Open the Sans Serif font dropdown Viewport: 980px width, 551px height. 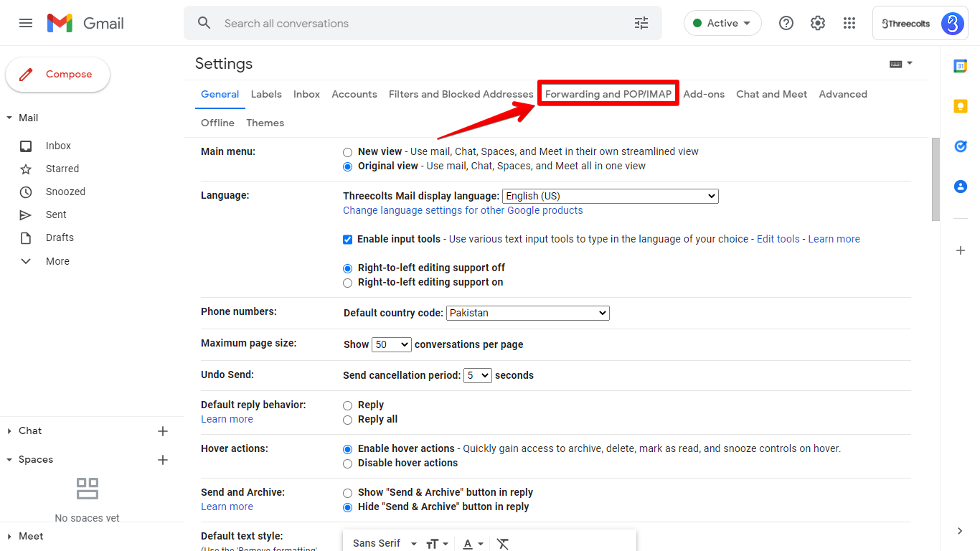coord(385,543)
